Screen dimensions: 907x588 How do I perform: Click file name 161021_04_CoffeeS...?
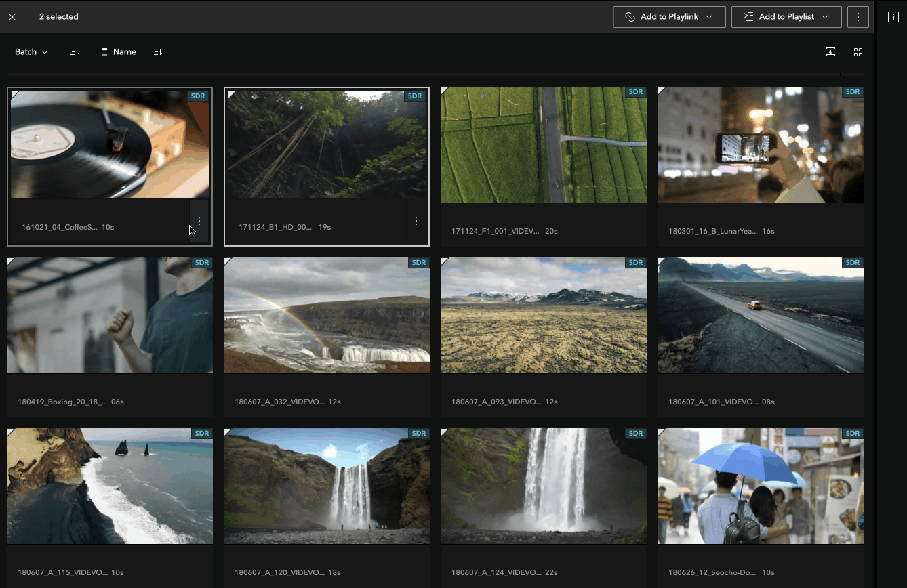[x=60, y=227]
